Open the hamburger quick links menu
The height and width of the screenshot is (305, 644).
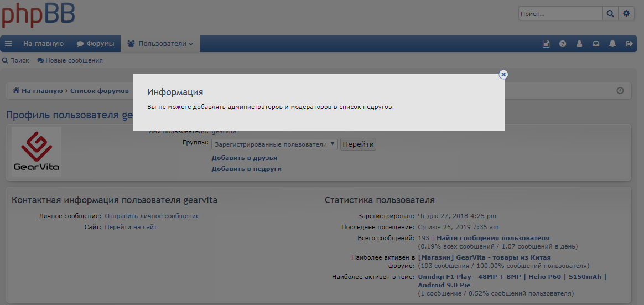[8, 44]
